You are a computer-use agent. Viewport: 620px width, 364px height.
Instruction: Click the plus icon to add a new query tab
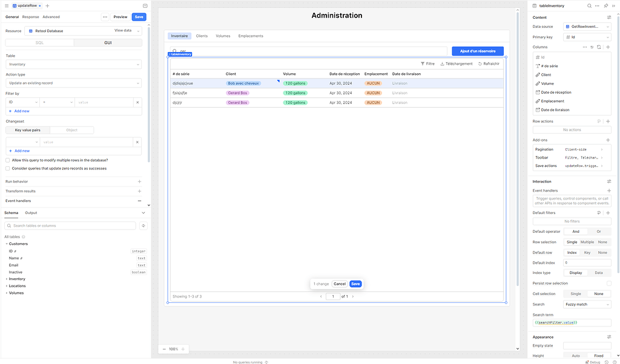(47, 5)
